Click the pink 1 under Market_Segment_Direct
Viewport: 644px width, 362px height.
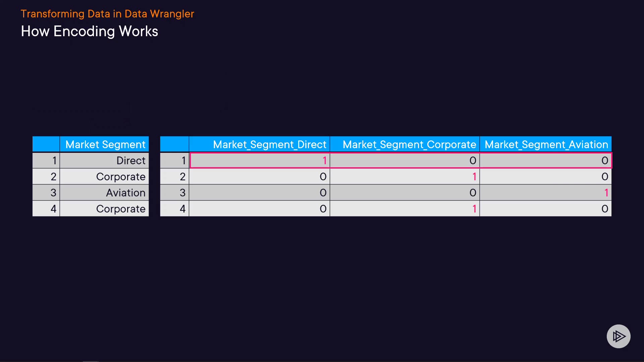(x=324, y=161)
